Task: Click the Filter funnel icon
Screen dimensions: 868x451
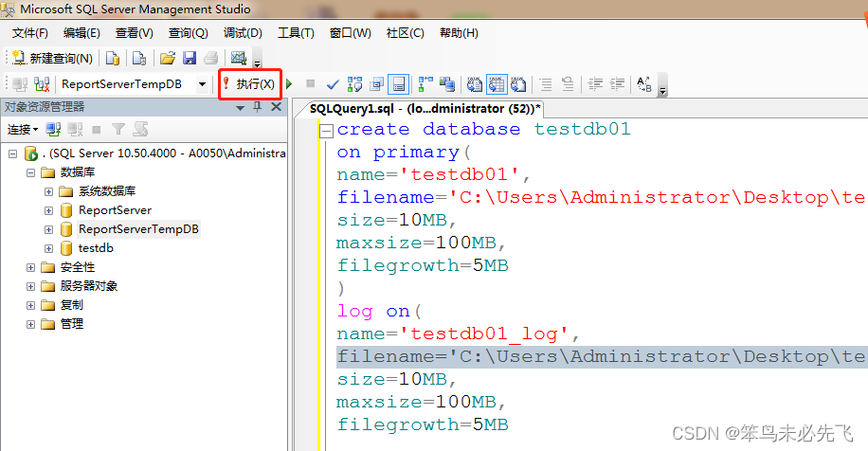Action: click(x=118, y=130)
